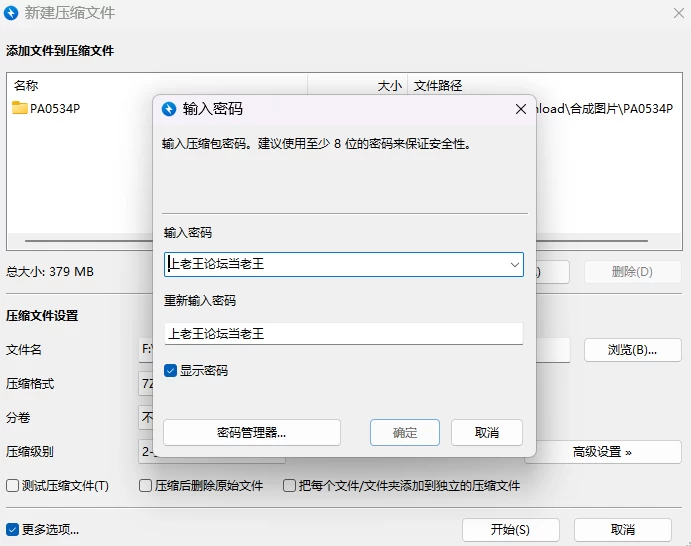Click the 总大小: 379 MB text
Screen dimensions: 691x546
pyautogui.click(x=50, y=271)
